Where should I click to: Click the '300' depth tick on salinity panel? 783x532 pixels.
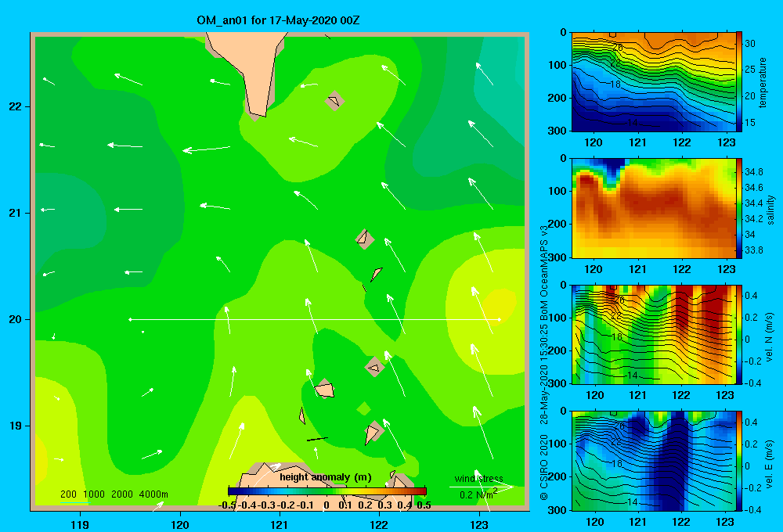click(x=557, y=257)
